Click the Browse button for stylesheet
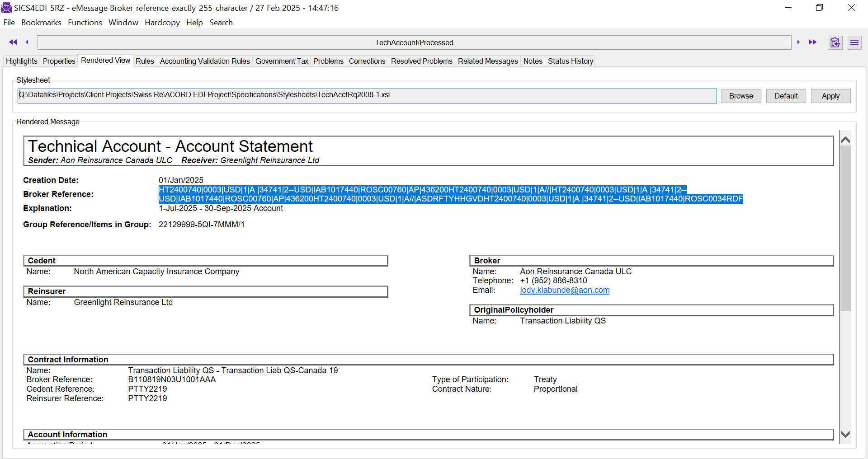 (741, 96)
